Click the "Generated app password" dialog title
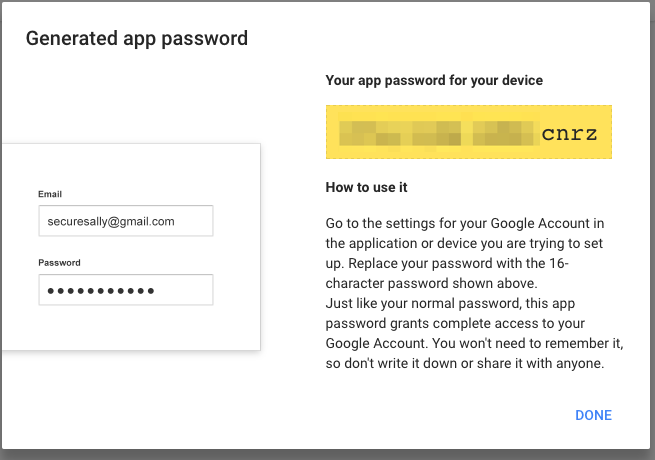This screenshot has width=655, height=460. (x=136, y=39)
